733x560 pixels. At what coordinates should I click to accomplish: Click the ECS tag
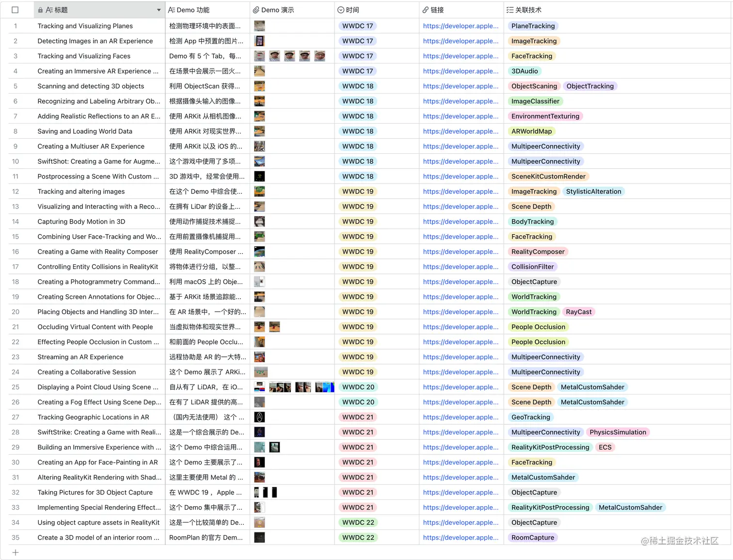(605, 447)
